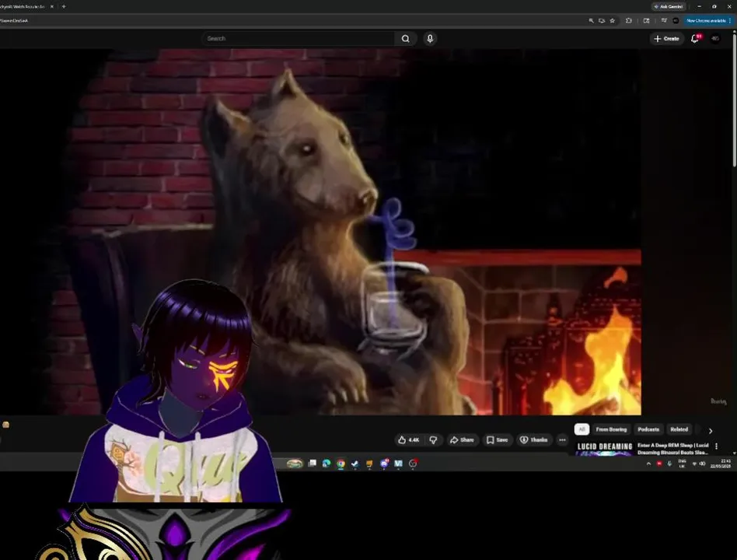Viewport: 737px width, 560px height.
Task: Open taskbar clock and date
Action: [721, 464]
